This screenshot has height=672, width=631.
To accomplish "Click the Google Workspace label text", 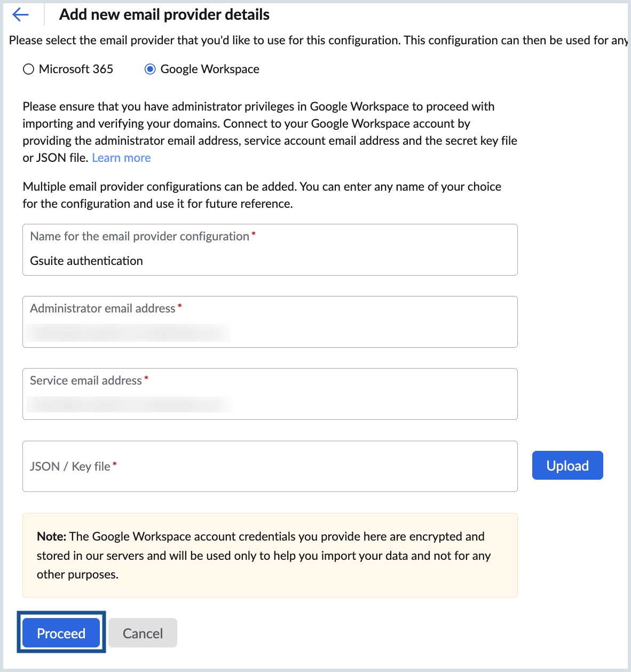I will click(208, 69).
